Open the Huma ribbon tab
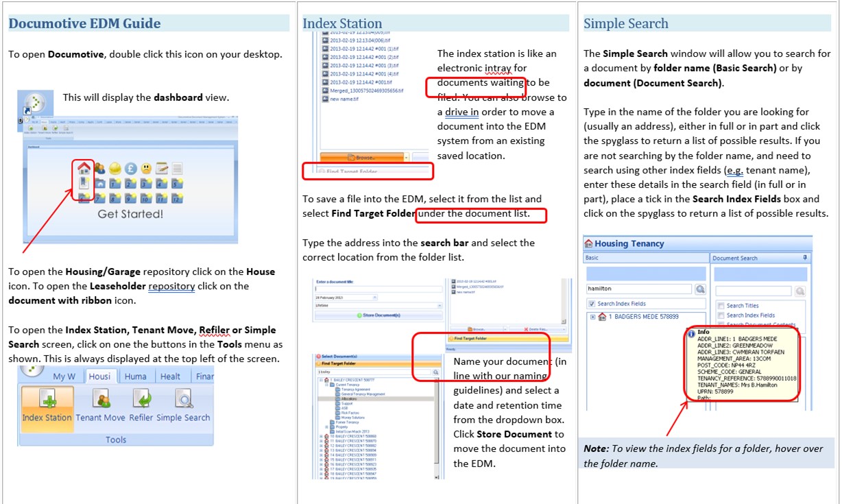This screenshot has width=842, height=504. (x=135, y=376)
